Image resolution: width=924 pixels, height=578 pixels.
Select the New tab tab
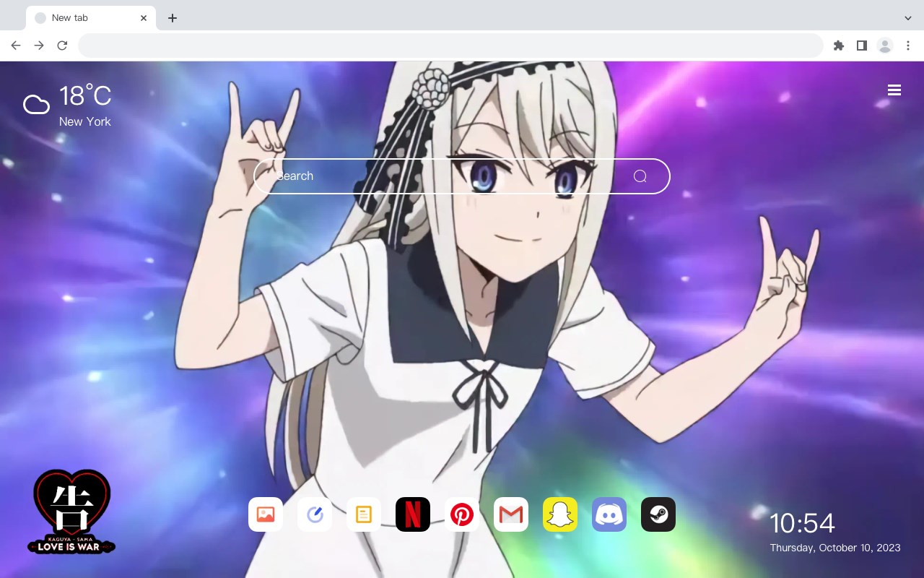pyautogui.click(x=91, y=18)
